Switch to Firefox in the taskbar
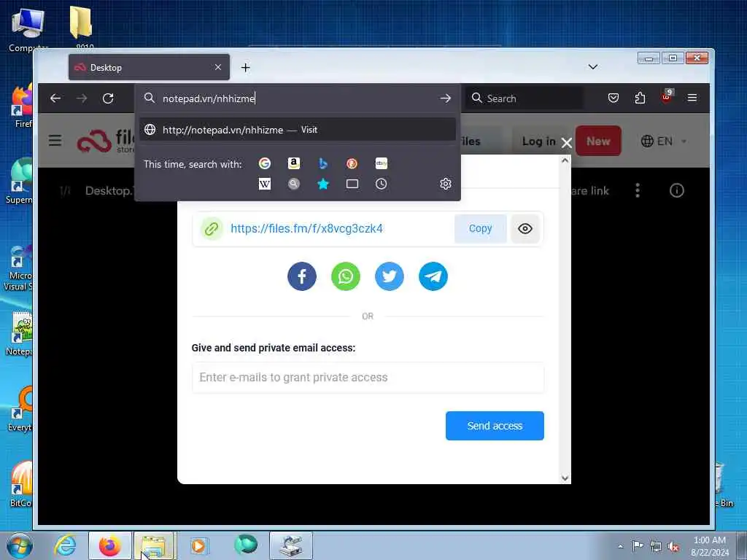 (109, 545)
